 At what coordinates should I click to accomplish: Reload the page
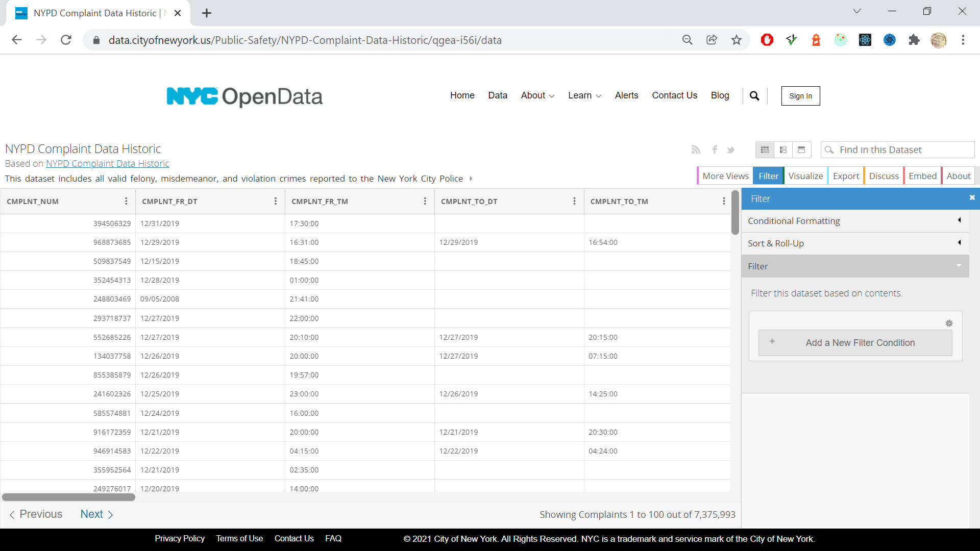(x=66, y=40)
